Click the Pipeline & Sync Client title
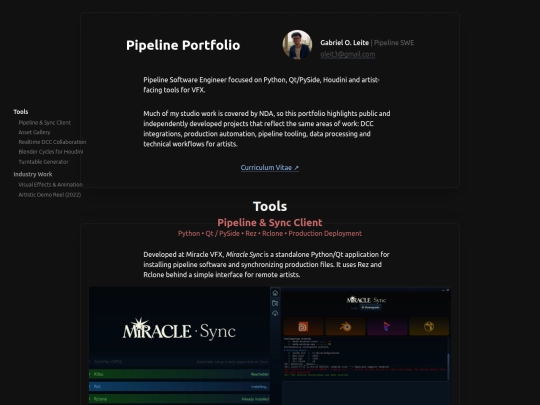540x405 pixels. [x=270, y=222]
